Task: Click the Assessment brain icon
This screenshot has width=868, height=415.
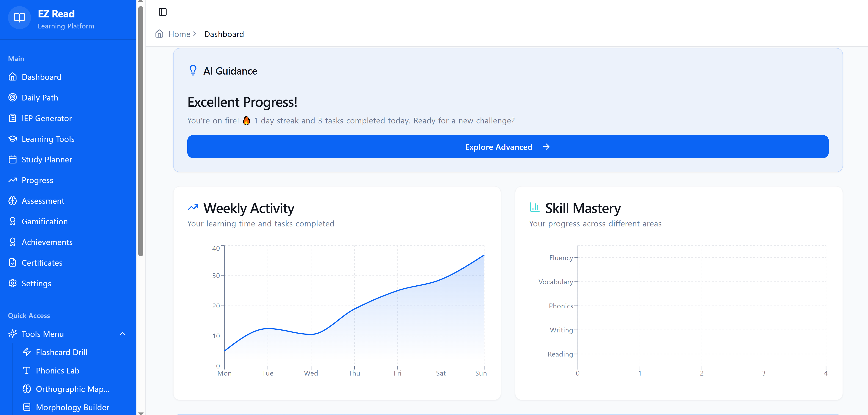Action: click(12, 201)
